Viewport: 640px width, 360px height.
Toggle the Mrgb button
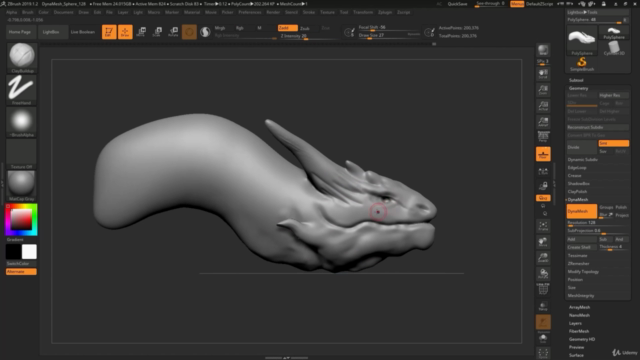tap(220, 28)
